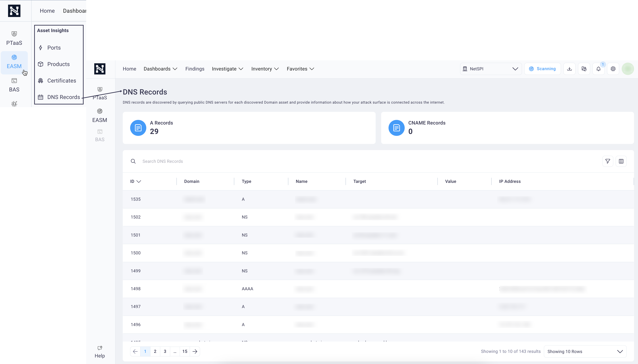Open the folder sync icon near notifications
Screen dimensions: 638x364
584,68
